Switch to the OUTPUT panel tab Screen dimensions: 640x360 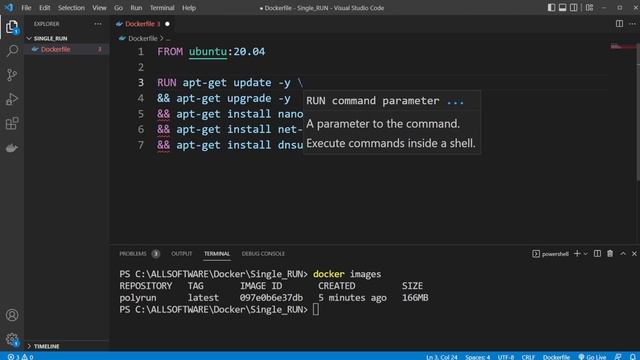(x=182, y=254)
